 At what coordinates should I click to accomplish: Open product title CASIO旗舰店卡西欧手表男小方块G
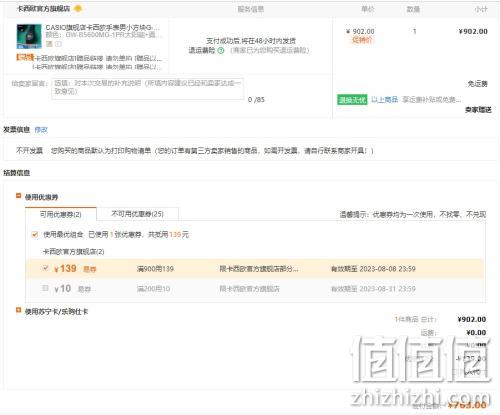point(103,27)
